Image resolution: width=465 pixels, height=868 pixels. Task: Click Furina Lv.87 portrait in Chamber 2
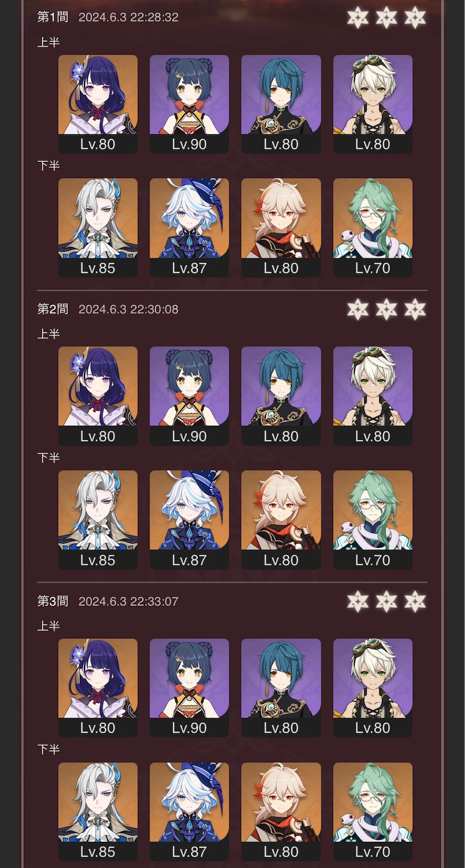pos(189,520)
